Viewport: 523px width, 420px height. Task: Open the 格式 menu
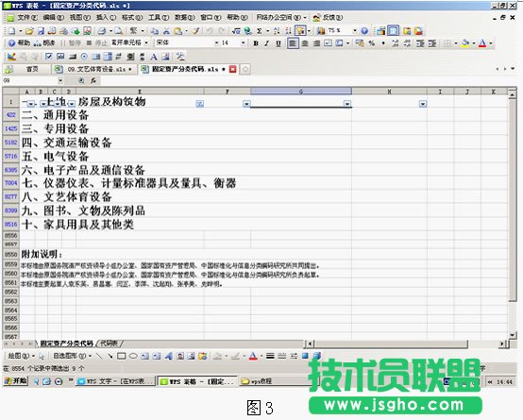[132, 17]
